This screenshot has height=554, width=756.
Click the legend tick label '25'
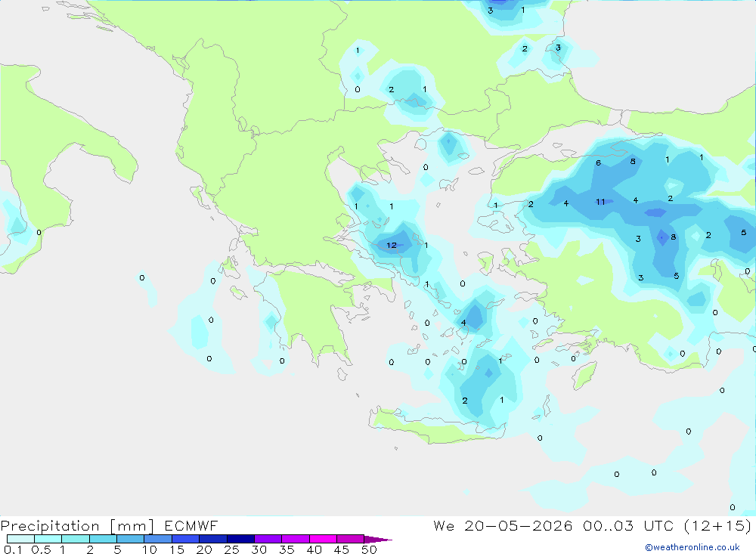click(x=231, y=549)
